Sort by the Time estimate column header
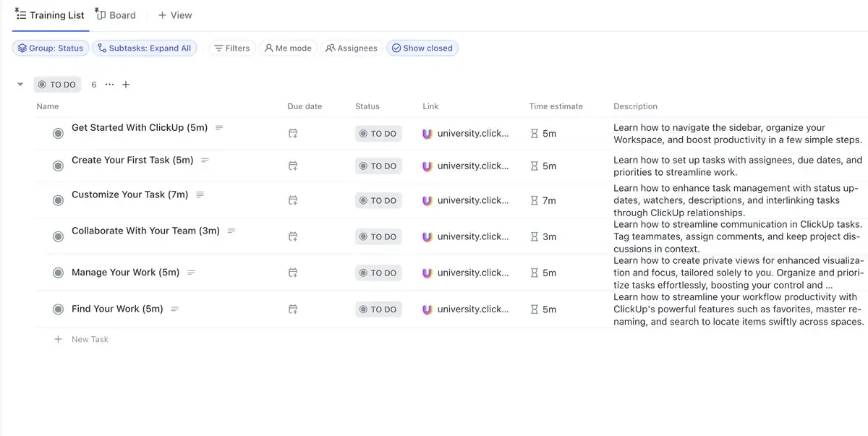Screen dimensions: 868x436 556,106
